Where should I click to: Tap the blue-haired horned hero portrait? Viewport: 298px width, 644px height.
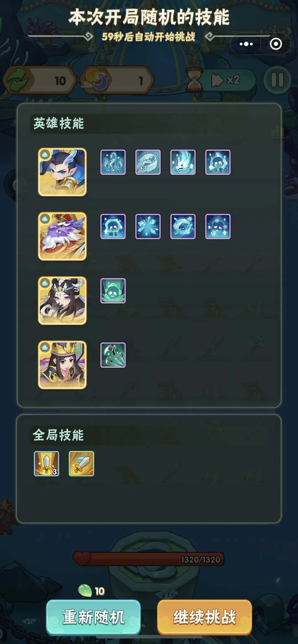[x=62, y=172]
